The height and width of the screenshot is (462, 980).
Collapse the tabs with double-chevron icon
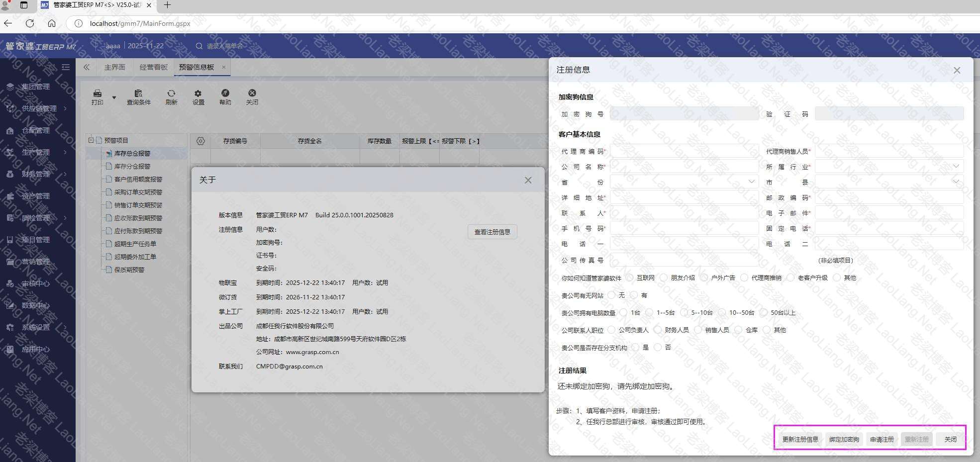click(87, 67)
